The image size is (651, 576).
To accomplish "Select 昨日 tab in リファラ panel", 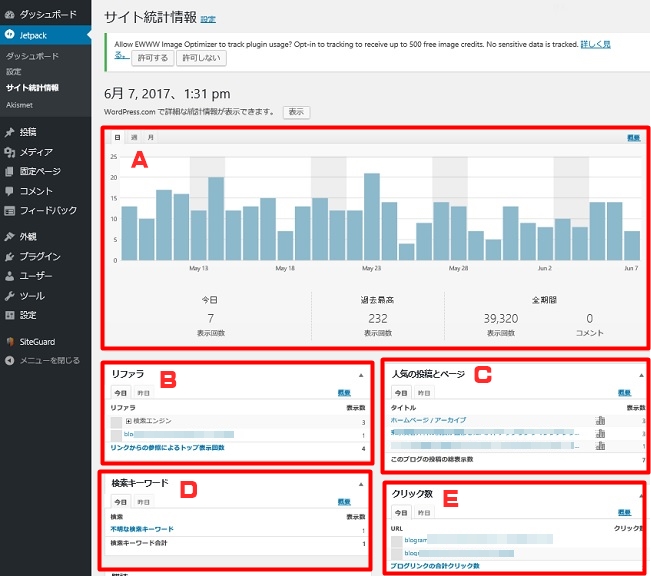I will point(144,393).
